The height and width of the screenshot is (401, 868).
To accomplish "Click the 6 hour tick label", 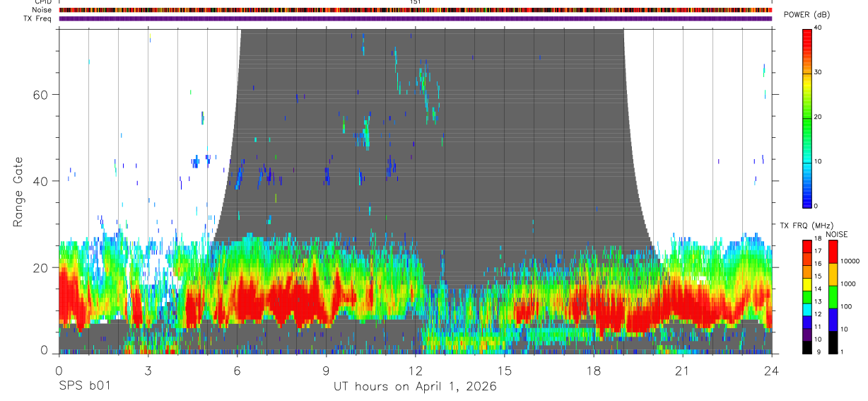I will (237, 370).
